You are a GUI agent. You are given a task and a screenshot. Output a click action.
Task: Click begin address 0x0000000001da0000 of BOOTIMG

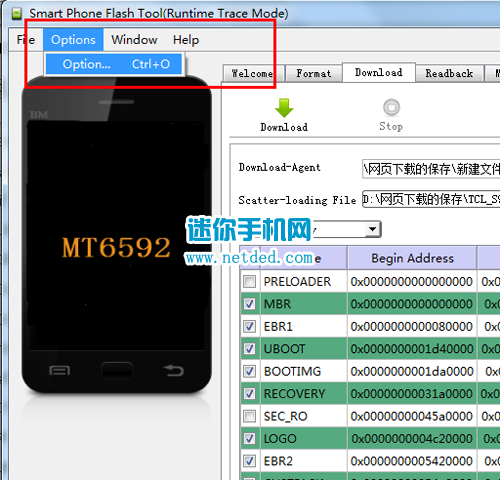pos(412,371)
